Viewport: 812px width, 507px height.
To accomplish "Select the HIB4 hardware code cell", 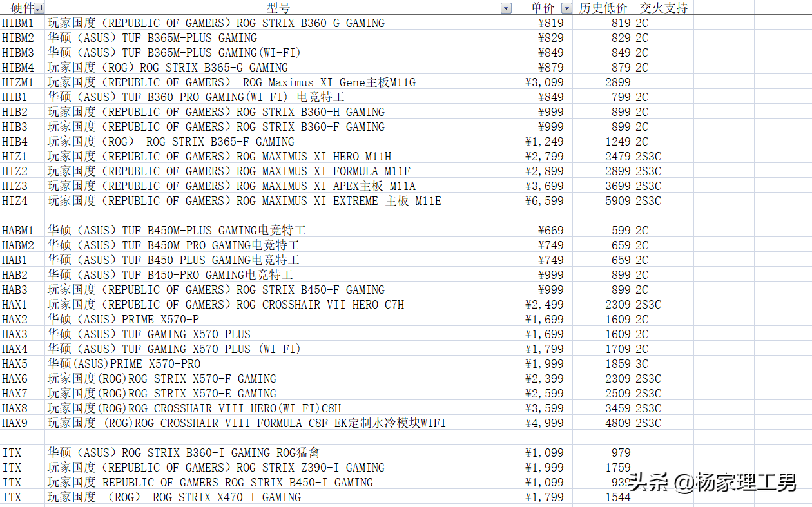I will tap(23, 142).
